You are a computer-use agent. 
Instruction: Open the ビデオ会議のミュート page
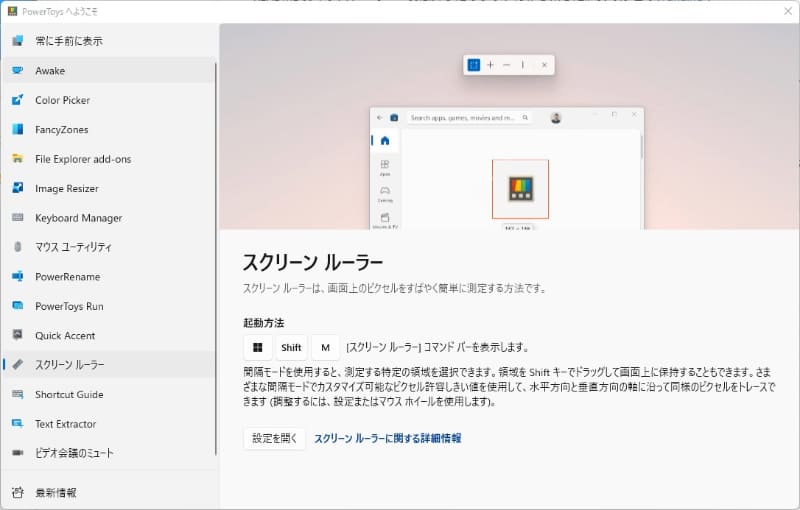point(109,453)
